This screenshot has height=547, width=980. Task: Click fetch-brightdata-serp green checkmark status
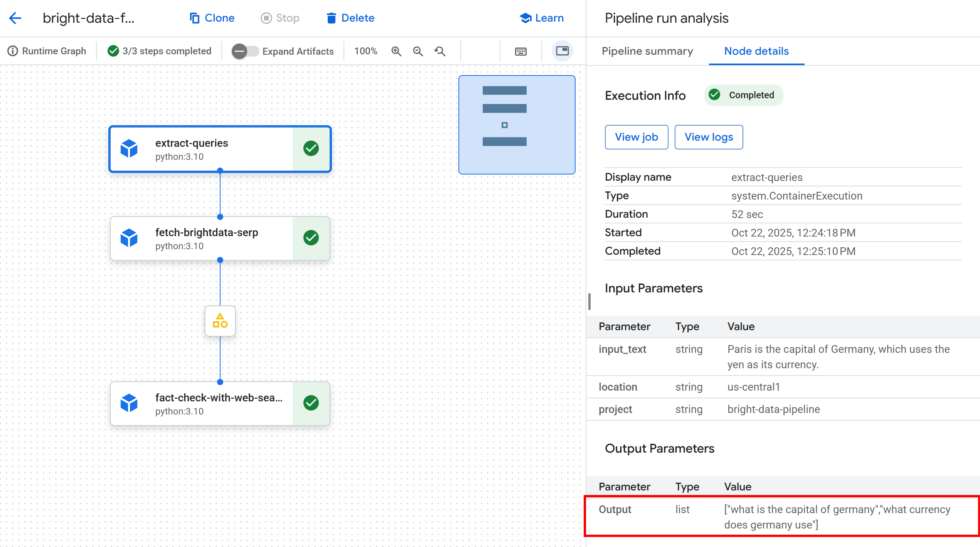point(311,238)
